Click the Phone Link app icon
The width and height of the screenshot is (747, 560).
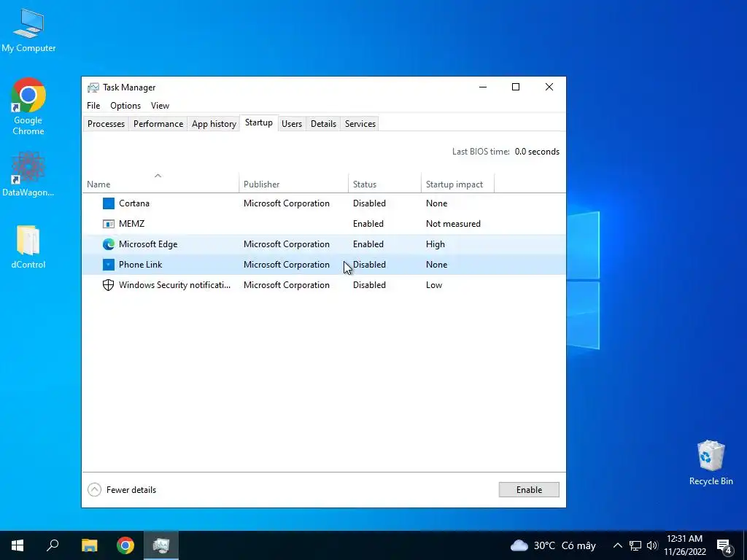[109, 265]
